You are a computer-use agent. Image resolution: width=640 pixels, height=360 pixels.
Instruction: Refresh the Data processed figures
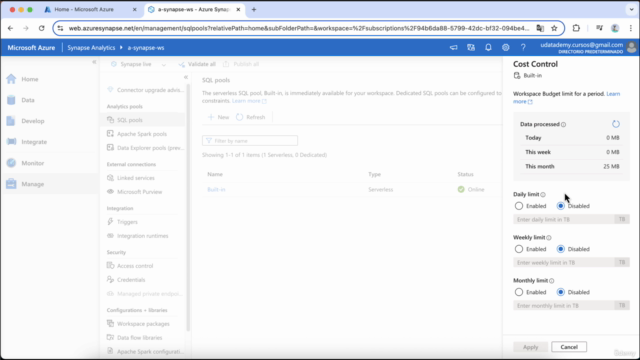point(616,124)
